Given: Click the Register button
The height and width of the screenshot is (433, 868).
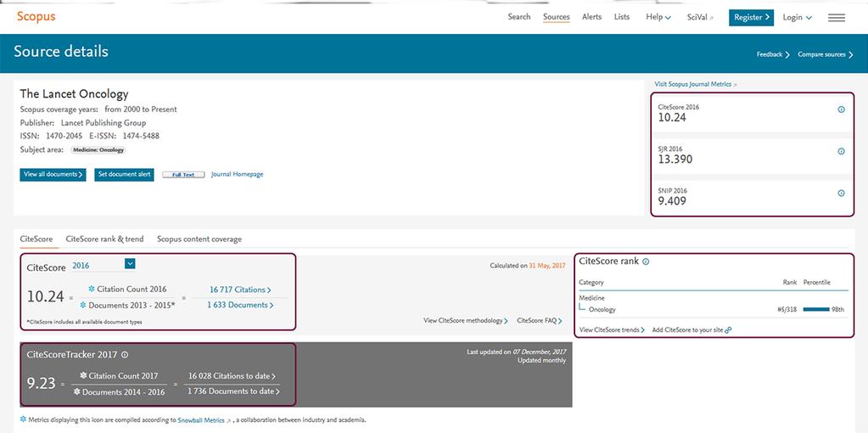Looking at the screenshot, I should (x=751, y=17).
